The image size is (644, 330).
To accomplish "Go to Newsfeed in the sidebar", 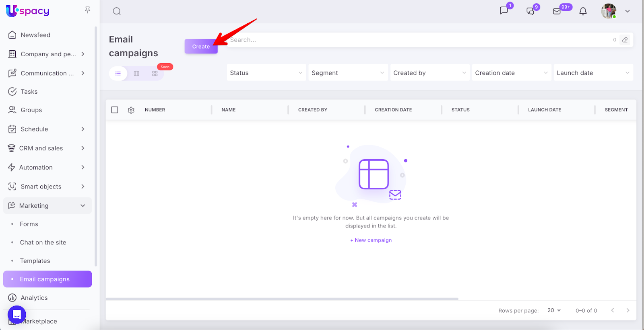I will coord(35,35).
